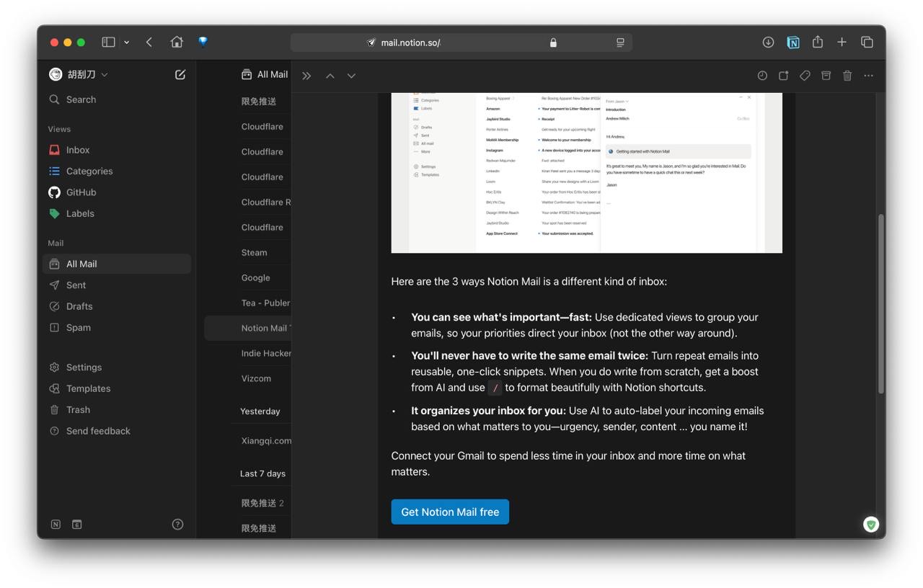The image size is (923, 588).
Task: Open Safari sidebar dropdown arrow
Action: [126, 43]
